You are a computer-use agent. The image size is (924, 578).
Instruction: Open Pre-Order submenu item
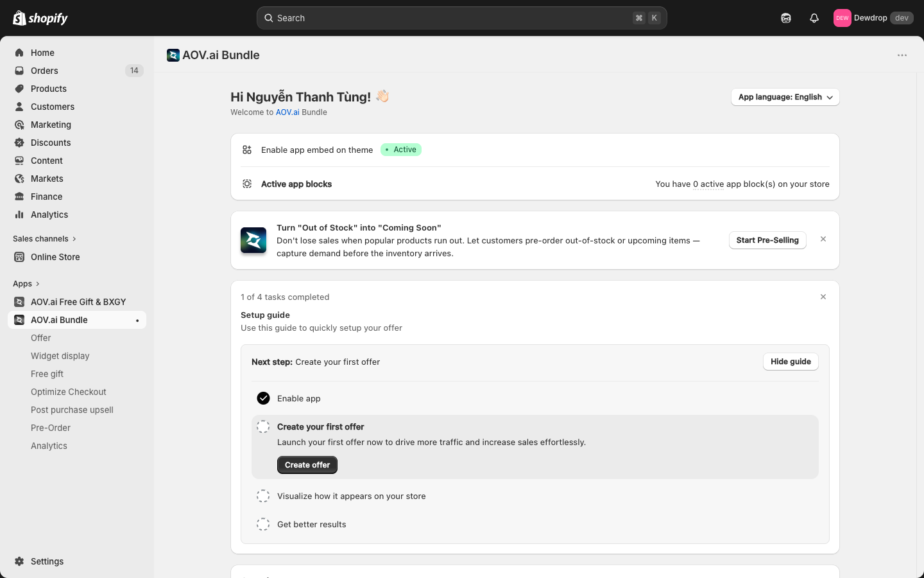51,428
